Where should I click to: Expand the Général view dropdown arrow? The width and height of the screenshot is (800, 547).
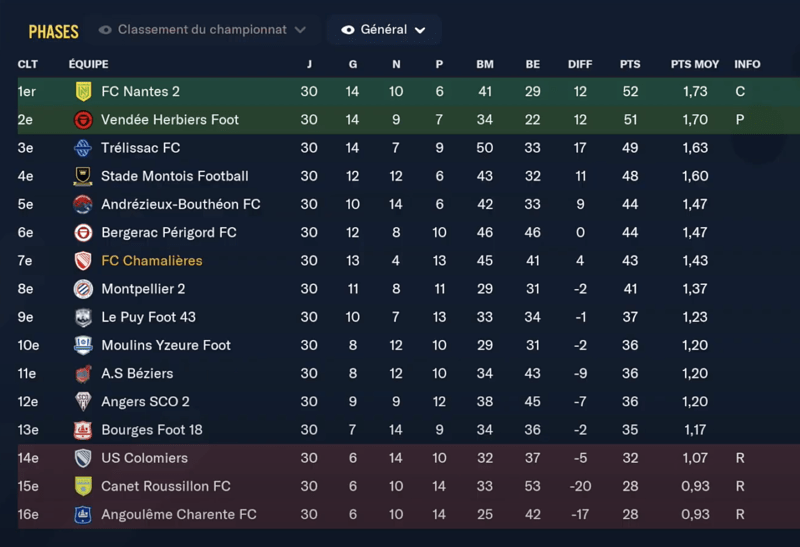point(420,30)
